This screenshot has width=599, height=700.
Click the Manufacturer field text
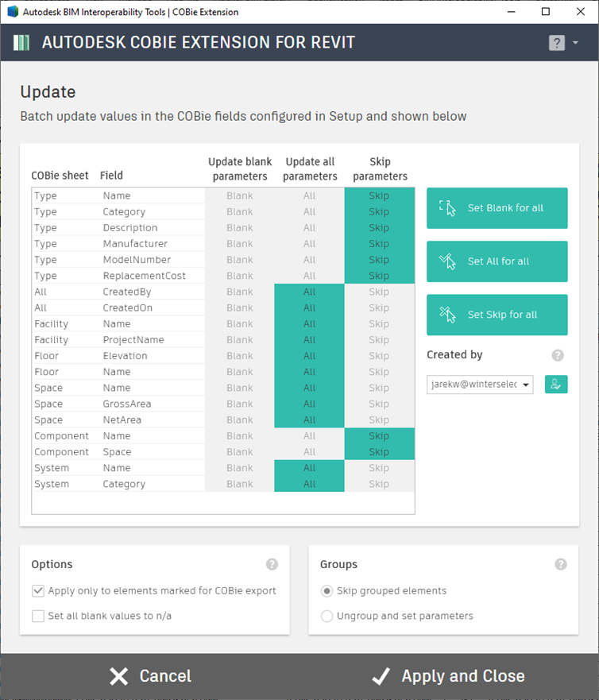pos(135,244)
